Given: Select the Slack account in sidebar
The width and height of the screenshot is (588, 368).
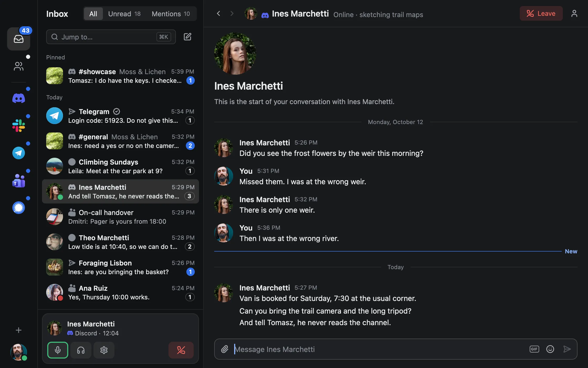Looking at the screenshot, I should [x=19, y=126].
